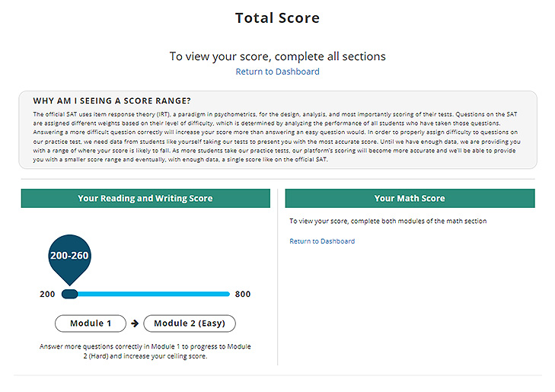Click the score range explanation paragraph
Image resolution: width=555 pixels, height=392 pixels.
click(277, 137)
